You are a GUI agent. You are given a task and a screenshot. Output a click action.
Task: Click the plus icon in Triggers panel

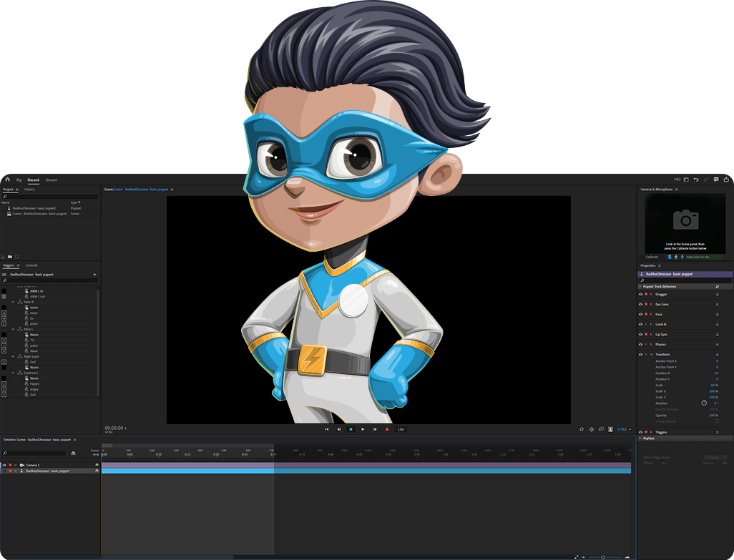coord(94,274)
